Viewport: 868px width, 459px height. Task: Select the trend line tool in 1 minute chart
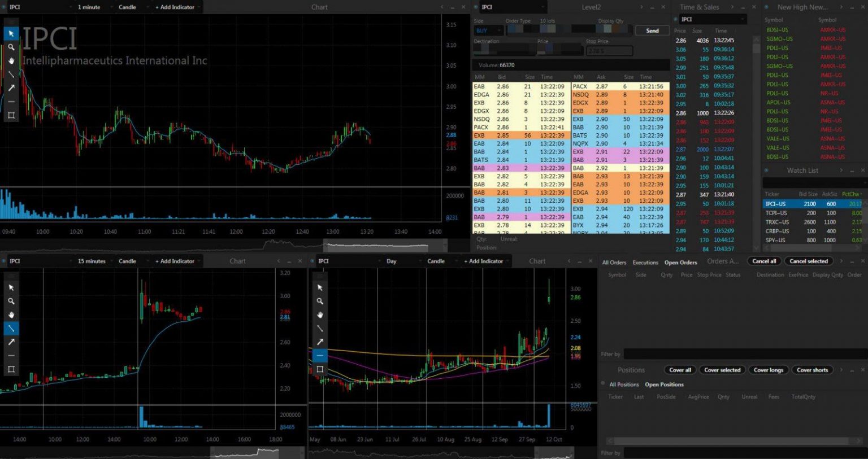(x=11, y=75)
